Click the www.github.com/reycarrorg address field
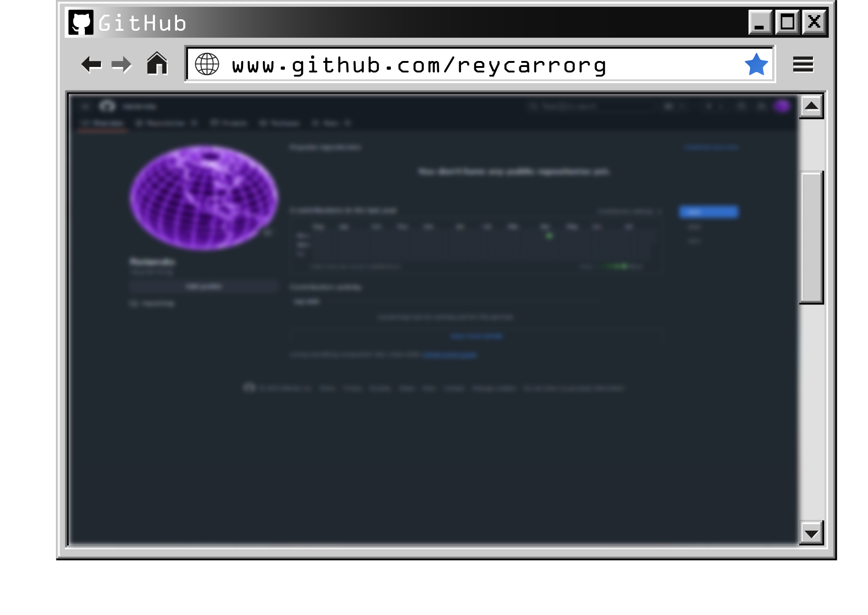 pyautogui.click(x=479, y=64)
